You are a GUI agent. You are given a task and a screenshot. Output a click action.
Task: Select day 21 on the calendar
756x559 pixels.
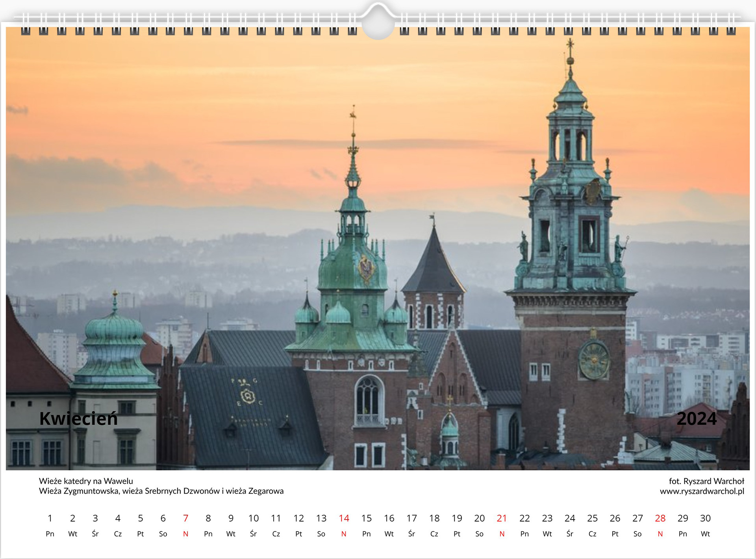[502, 518]
